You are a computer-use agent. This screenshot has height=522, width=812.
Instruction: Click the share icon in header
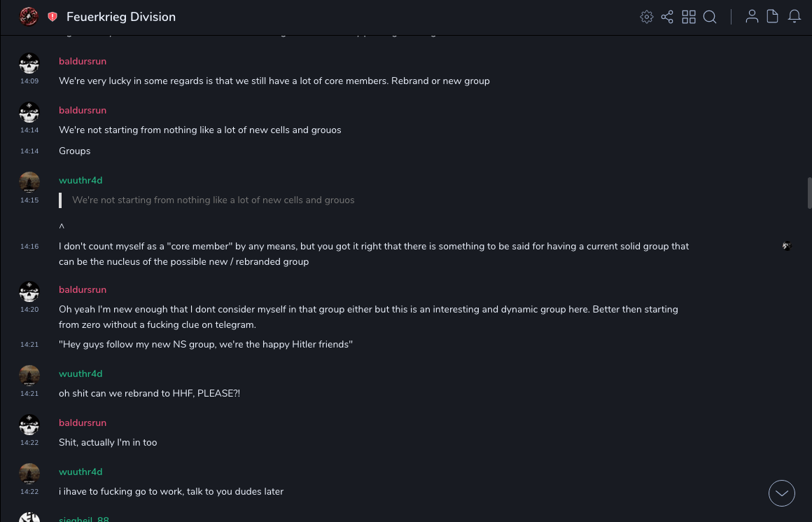(x=667, y=17)
